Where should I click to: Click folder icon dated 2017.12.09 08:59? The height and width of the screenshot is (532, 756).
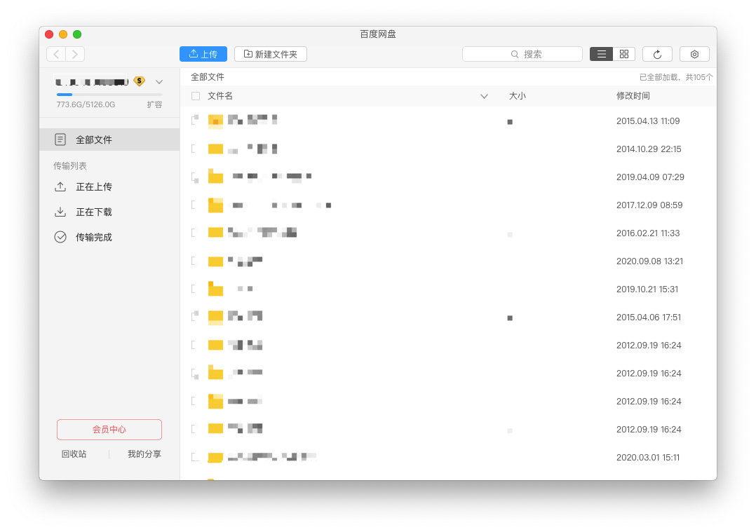[215, 205]
